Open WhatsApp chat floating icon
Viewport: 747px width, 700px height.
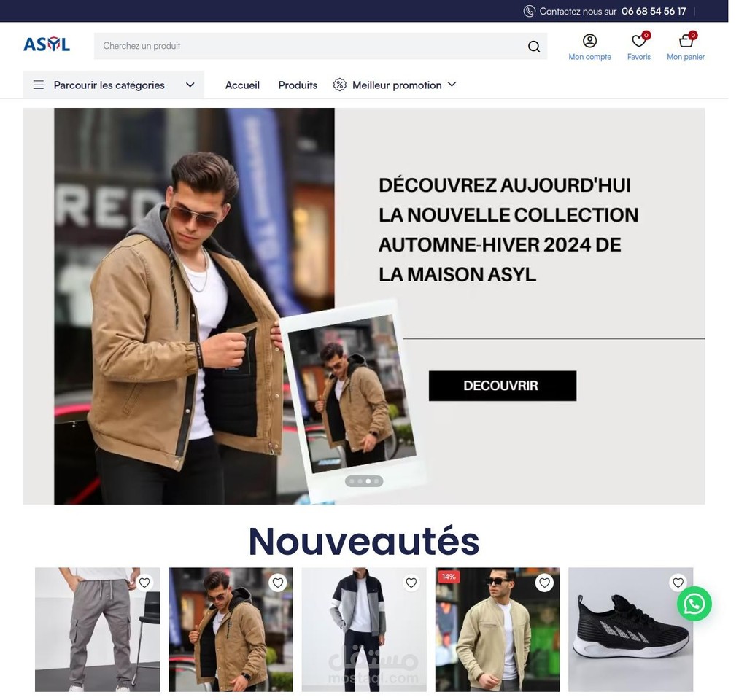click(694, 603)
